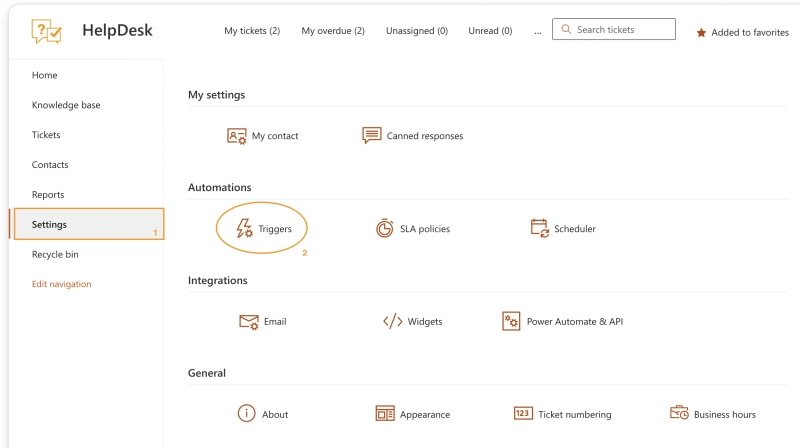800x448 pixels.
Task: Focus the Search tickets field
Action: 614,29
